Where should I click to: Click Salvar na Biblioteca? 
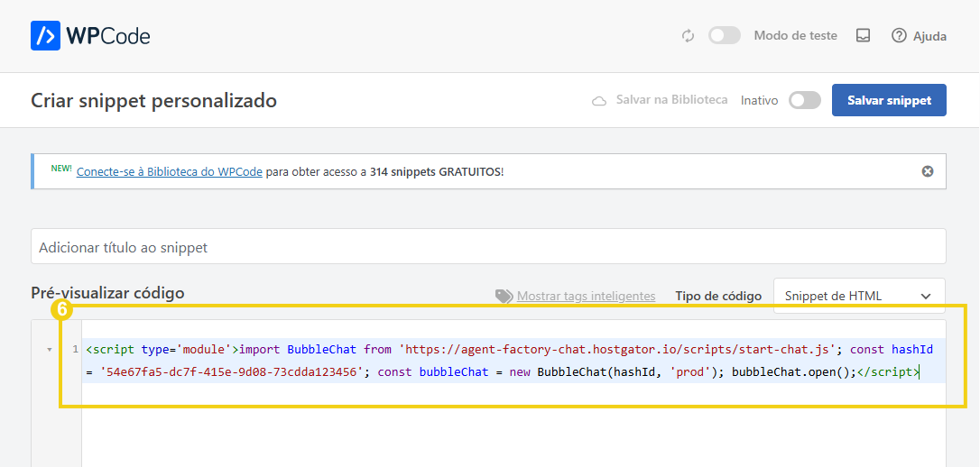point(660,100)
